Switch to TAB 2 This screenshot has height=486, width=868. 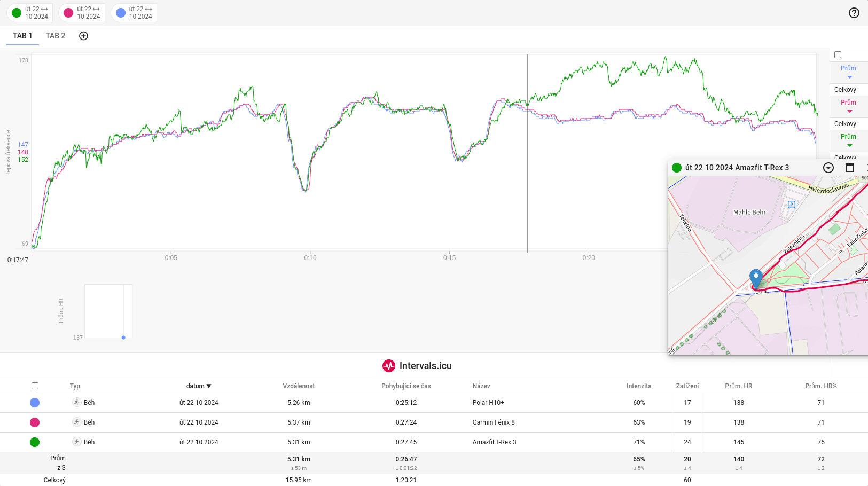click(x=56, y=36)
